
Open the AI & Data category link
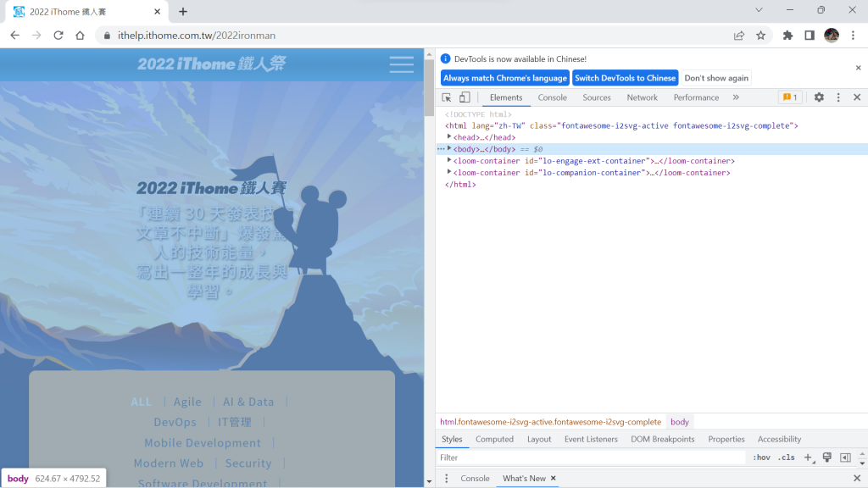point(248,402)
